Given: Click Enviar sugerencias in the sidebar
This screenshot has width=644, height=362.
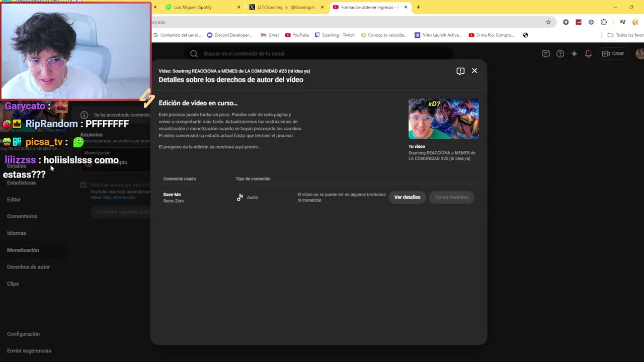Looking at the screenshot, I should point(29,351).
